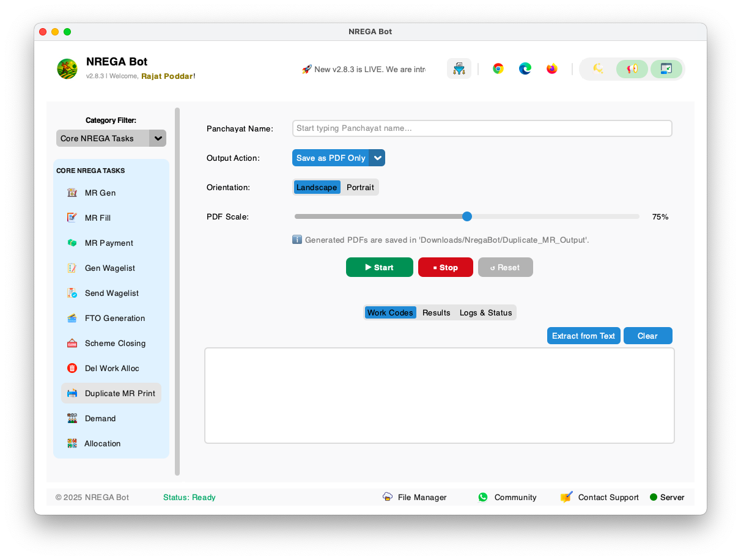
Task: Open File Manager from footer
Action: coord(415,497)
